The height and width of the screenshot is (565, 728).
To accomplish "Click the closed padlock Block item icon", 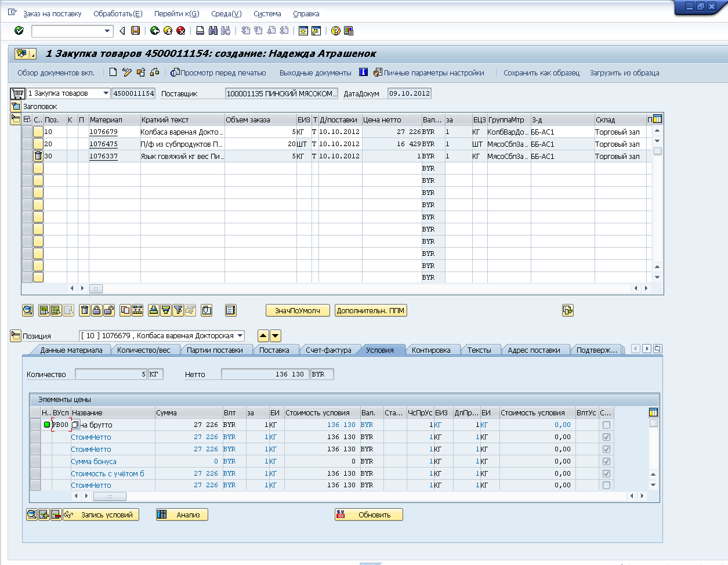I will (x=97, y=310).
